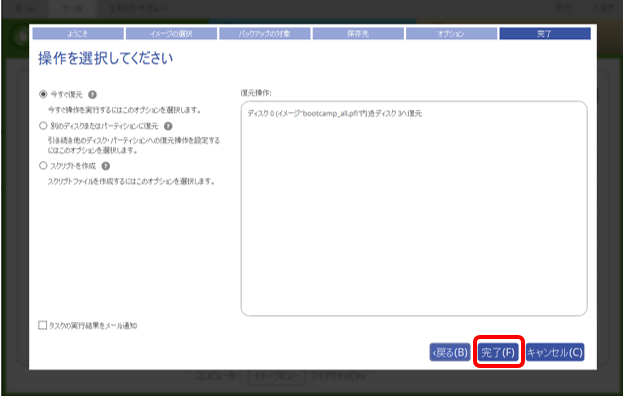This screenshot has width=623, height=396.
Task: Go to the オプション wizard step
Action: coord(451,34)
